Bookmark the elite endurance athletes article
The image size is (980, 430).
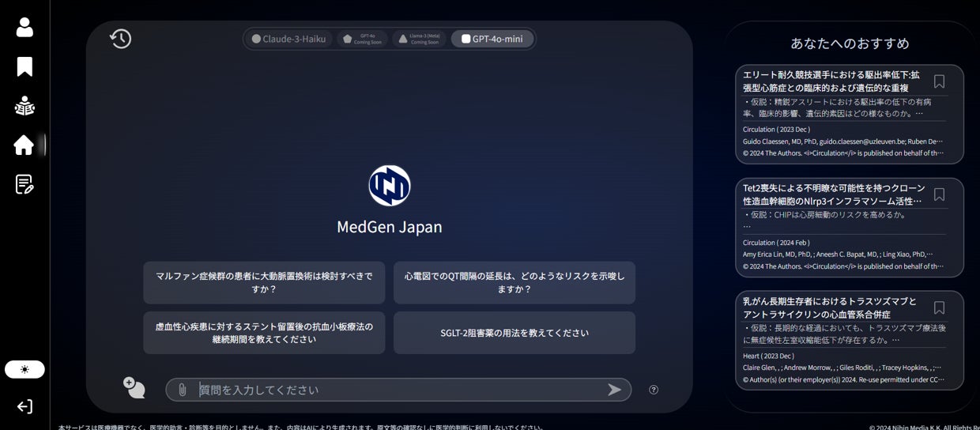tap(939, 81)
